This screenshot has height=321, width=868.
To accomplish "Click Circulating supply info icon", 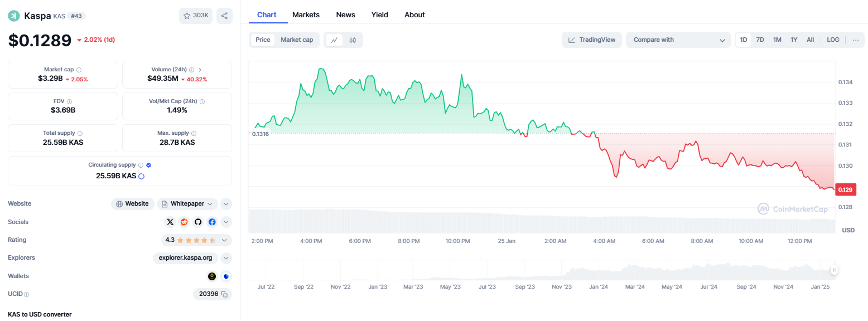I will coord(141,165).
